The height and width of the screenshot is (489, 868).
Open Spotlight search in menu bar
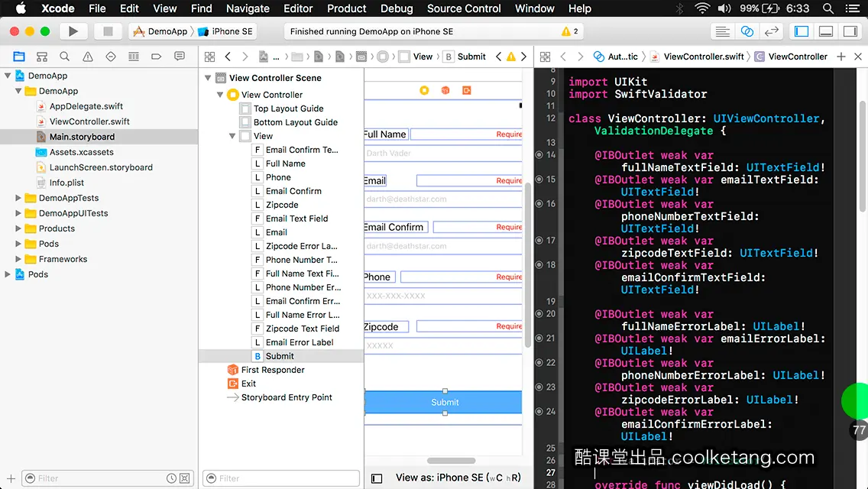click(x=828, y=8)
